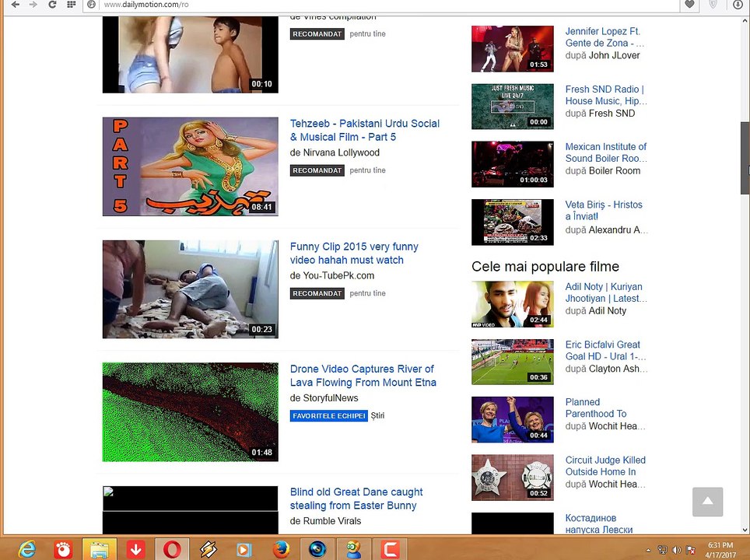Show hidden tray icons arrow
Image resolution: width=750 pixels, height=560 pixels.
point(649,551)
